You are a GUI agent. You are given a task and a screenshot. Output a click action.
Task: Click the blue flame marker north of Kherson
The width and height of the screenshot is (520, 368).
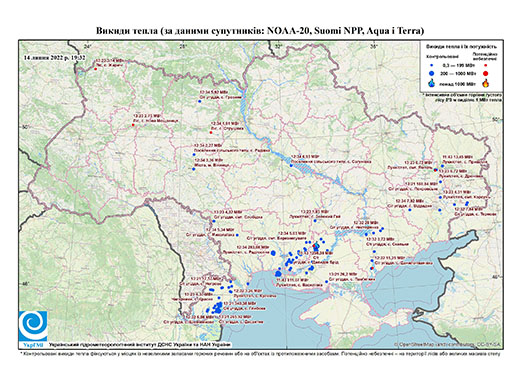coord(316,247)
